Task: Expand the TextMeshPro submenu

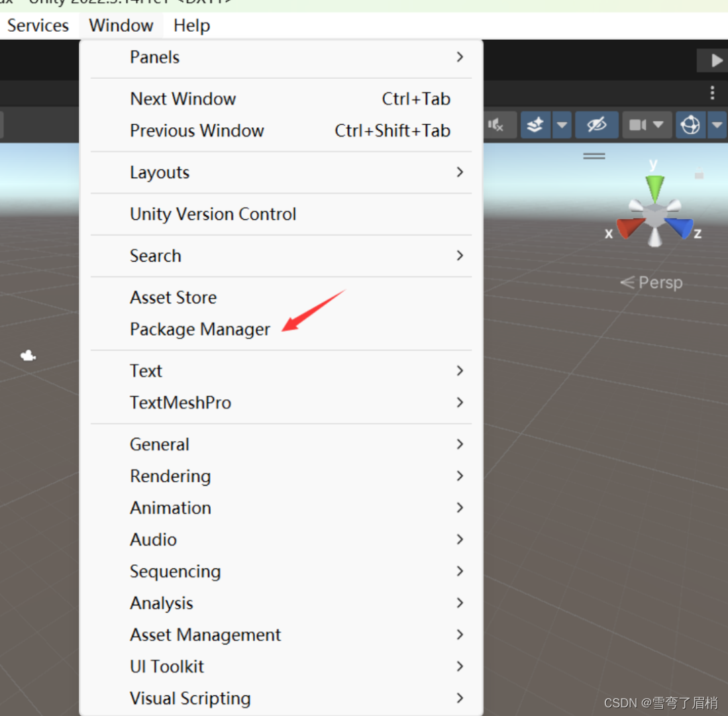Action: (282, 403)
